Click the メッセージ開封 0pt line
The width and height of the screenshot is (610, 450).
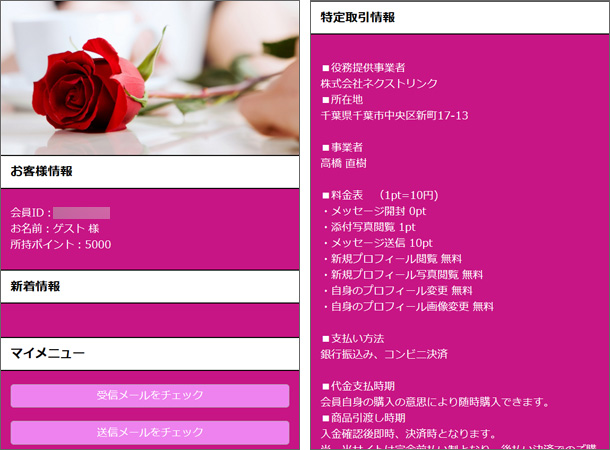(x=374, y=211)
